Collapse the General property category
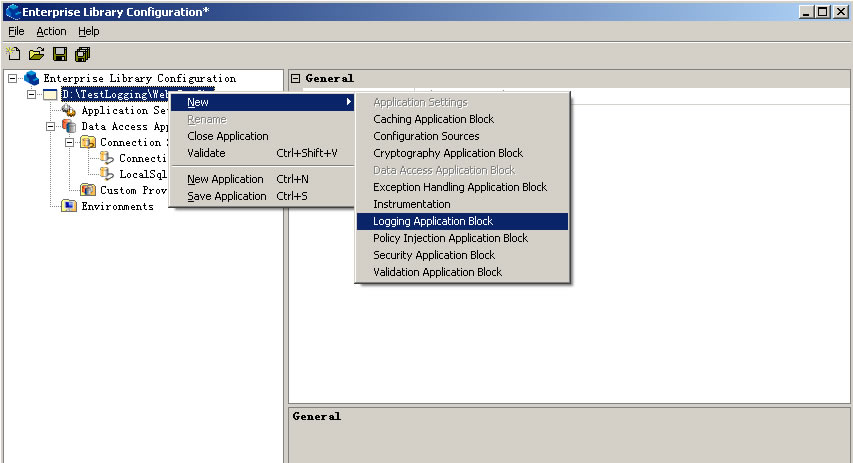The height and width of the screenshot is (463, 853). coord(295,78)
